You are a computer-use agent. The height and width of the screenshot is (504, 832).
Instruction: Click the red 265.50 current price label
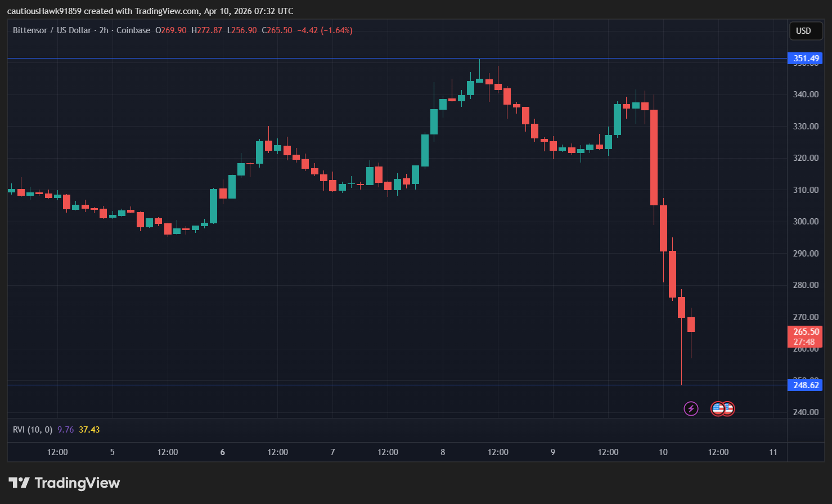click(806, 332)
